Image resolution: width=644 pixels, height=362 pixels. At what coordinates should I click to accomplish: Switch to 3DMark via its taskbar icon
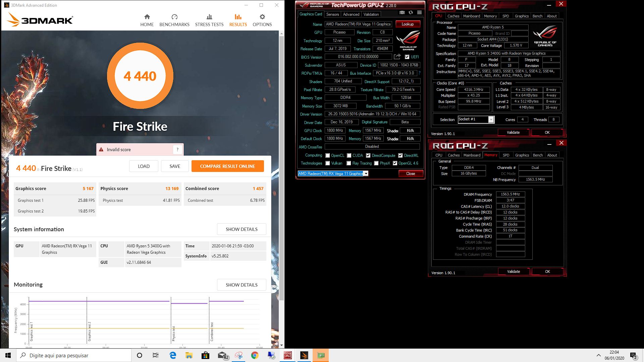pos(304,355)
